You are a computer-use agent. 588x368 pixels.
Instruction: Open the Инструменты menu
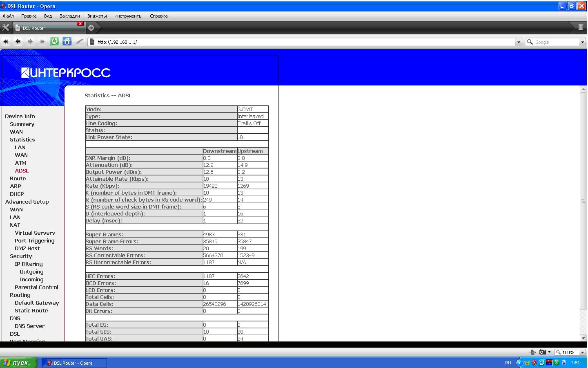(x=128, y=16)
